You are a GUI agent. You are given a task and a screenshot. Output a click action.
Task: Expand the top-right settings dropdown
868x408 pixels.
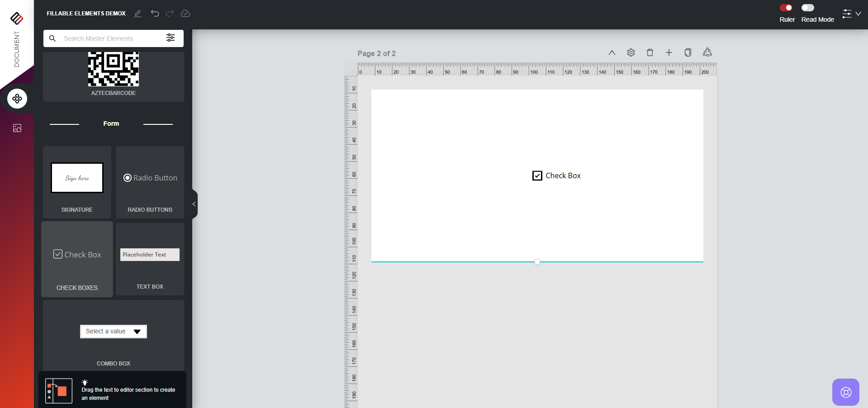(851, 14)
